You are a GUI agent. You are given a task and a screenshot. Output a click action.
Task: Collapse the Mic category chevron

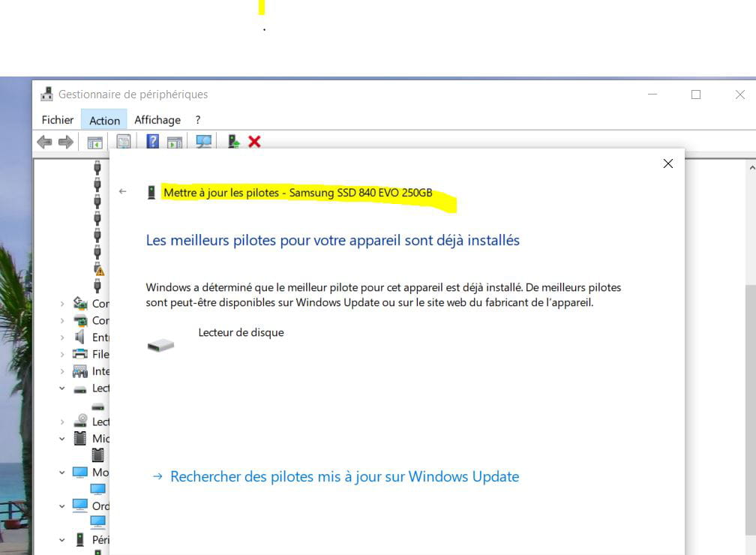62,438
